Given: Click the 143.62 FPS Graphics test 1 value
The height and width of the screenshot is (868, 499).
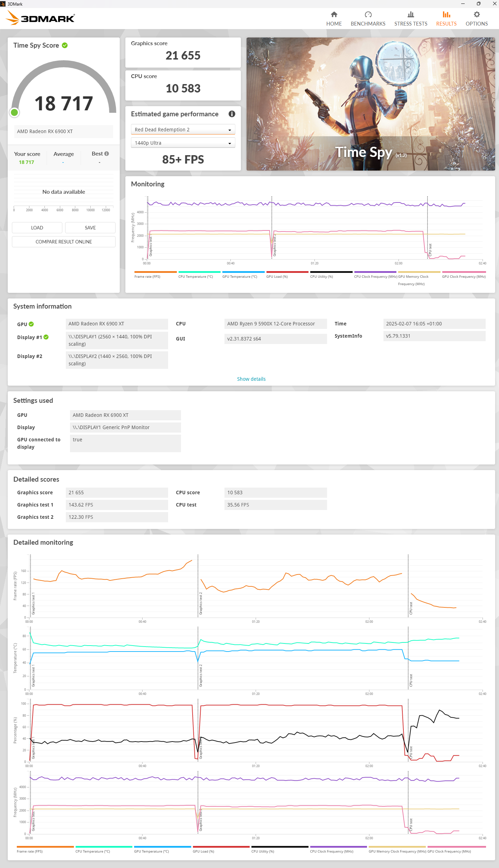Looking at the screenshot, I should click(117, 505).
